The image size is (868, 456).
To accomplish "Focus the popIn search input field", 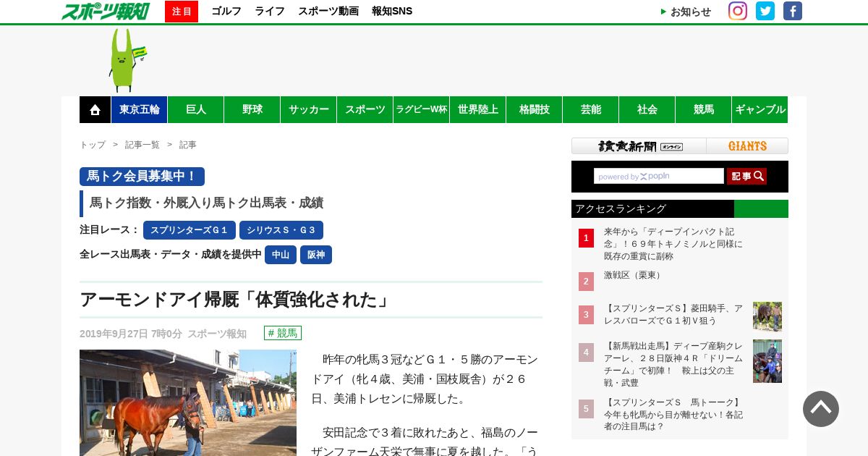I will pos(659,176).
